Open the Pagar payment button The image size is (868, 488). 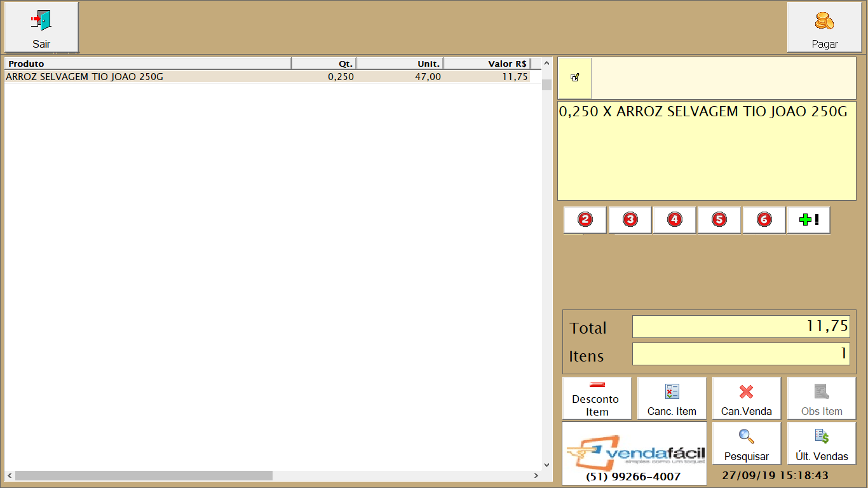click(825, 27)
